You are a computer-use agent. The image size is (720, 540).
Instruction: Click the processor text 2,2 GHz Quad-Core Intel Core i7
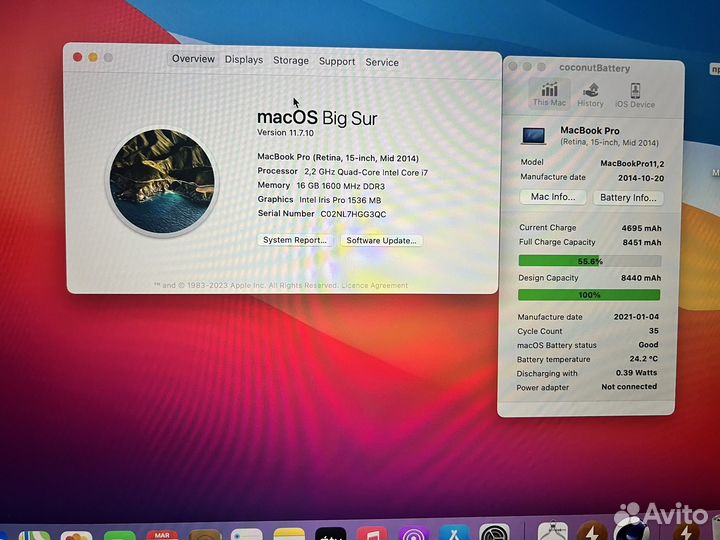(366, 172)
